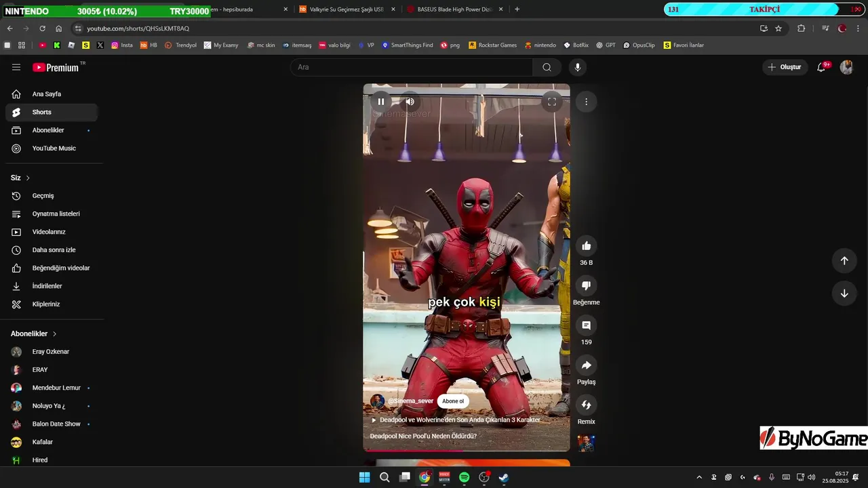Open Spotify from the taskbar

point(464,477)
